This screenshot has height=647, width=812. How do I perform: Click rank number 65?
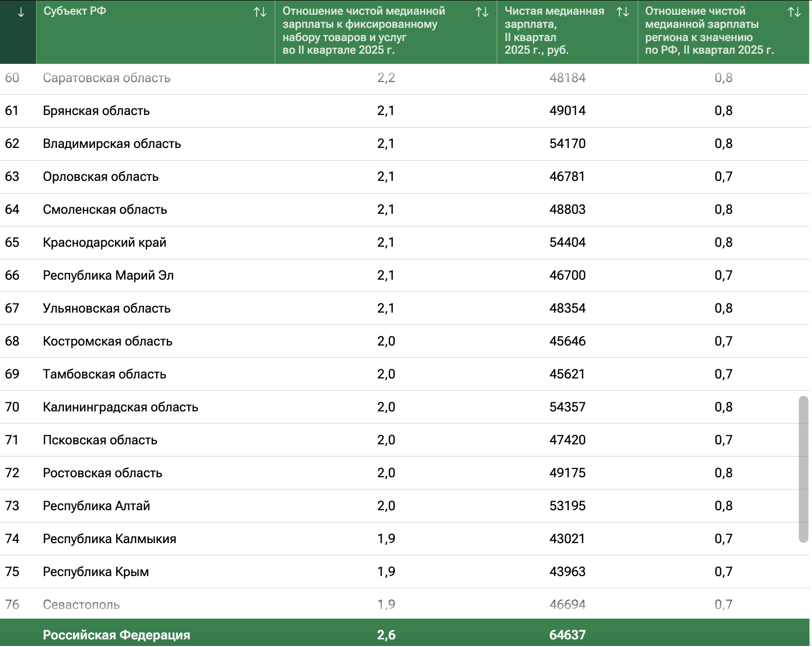pos(12,243)
